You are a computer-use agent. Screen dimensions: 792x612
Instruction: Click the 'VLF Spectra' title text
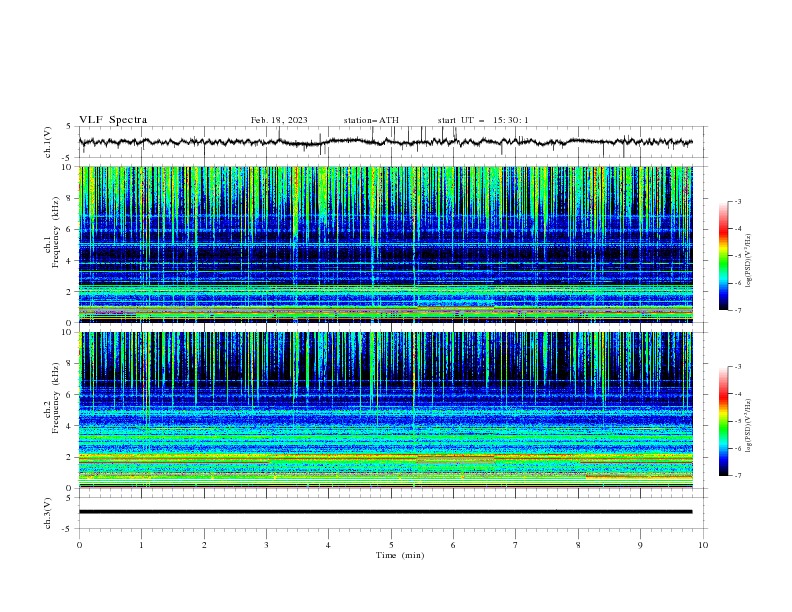click(113, 120)
